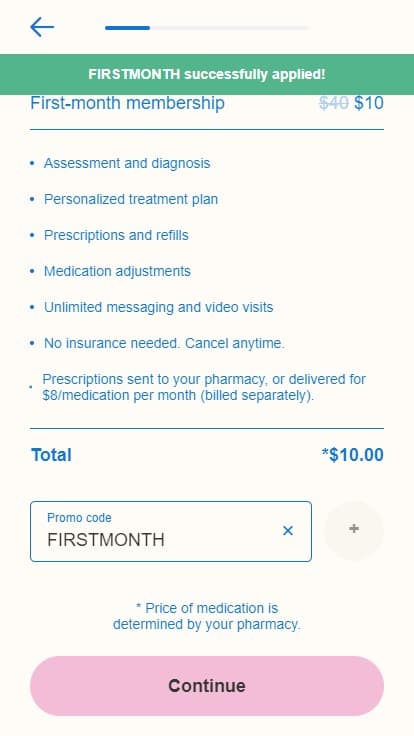Click the checkout progress bar
Viewport: 414px width, 736px height.
click(x=207, y=28)
